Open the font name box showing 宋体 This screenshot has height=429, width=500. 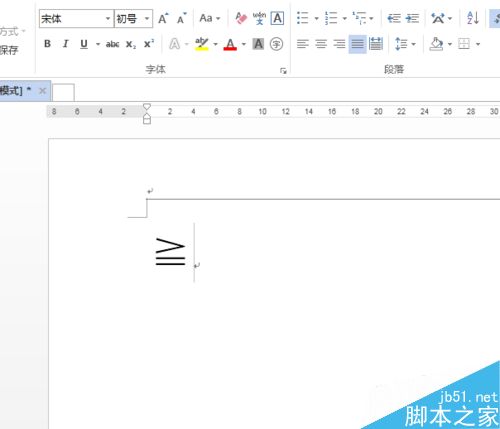pyautogui.click(x=76, y=18)
